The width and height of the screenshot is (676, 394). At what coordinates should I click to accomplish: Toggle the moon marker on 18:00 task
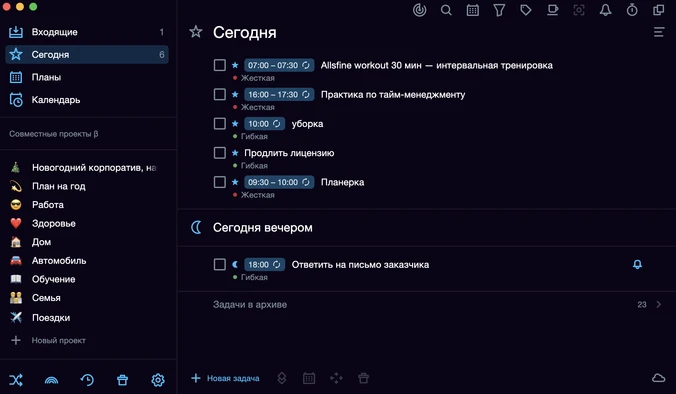[235, 264]
